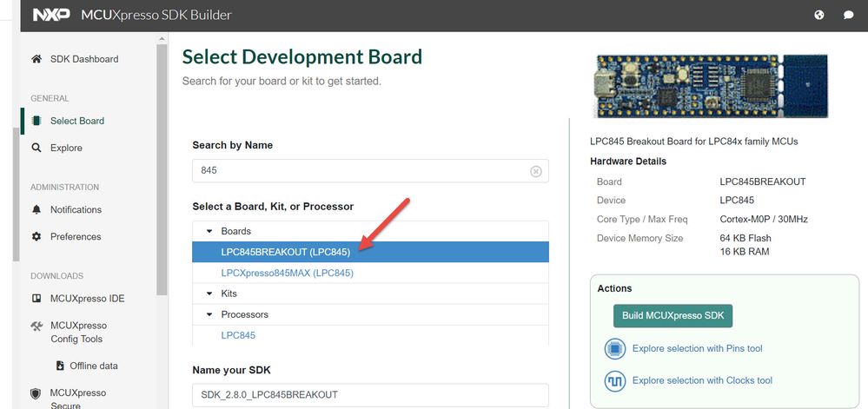868x409 pixels.
Task: Click the Select Board chip icon
Action: tap(36, 121)
